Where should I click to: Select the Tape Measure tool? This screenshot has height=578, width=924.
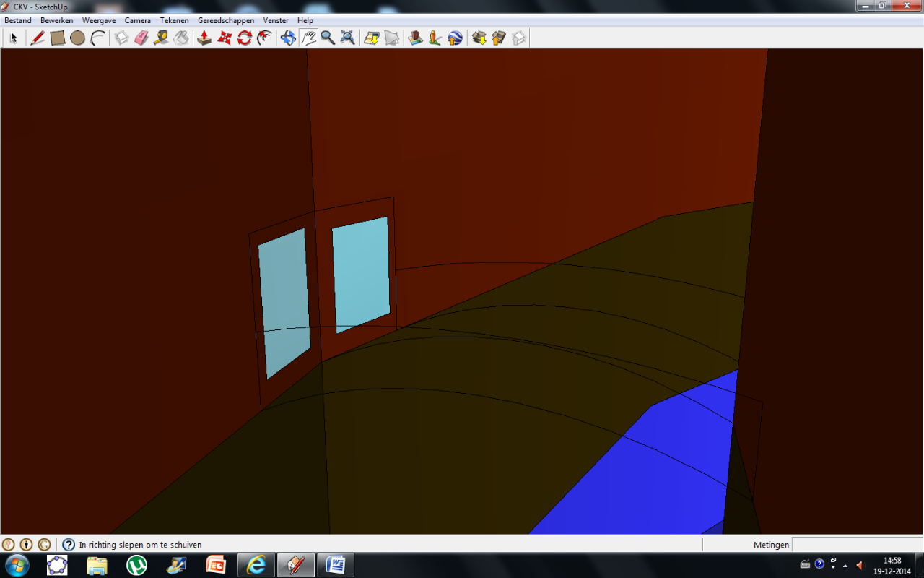coord(162,38)
